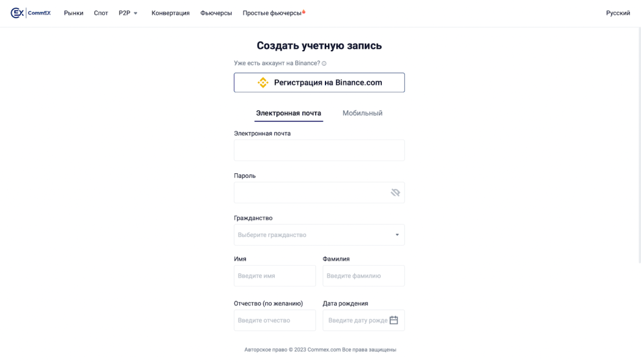Viewport: 641px width, 364px height.
Task: Click the Отчество patronymic input field
Action: [275, 320]
